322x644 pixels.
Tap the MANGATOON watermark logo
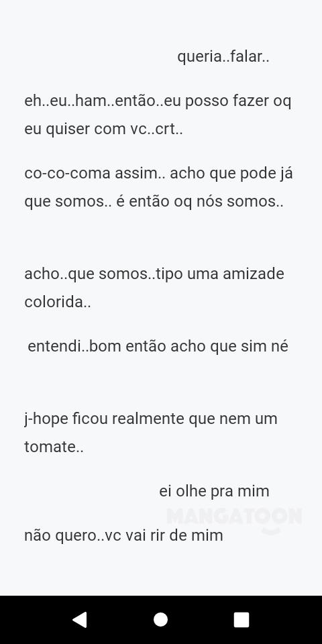pyautogui.click(x=235, y=517)
